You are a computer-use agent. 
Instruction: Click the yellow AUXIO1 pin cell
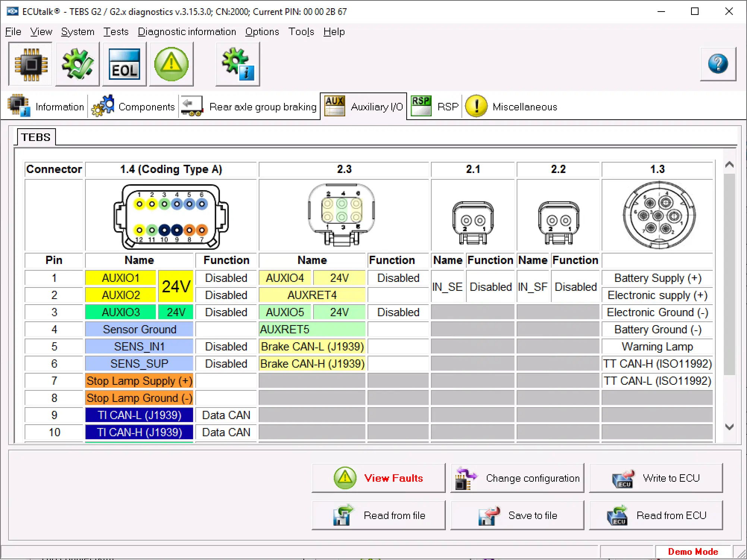coord(121,278)
